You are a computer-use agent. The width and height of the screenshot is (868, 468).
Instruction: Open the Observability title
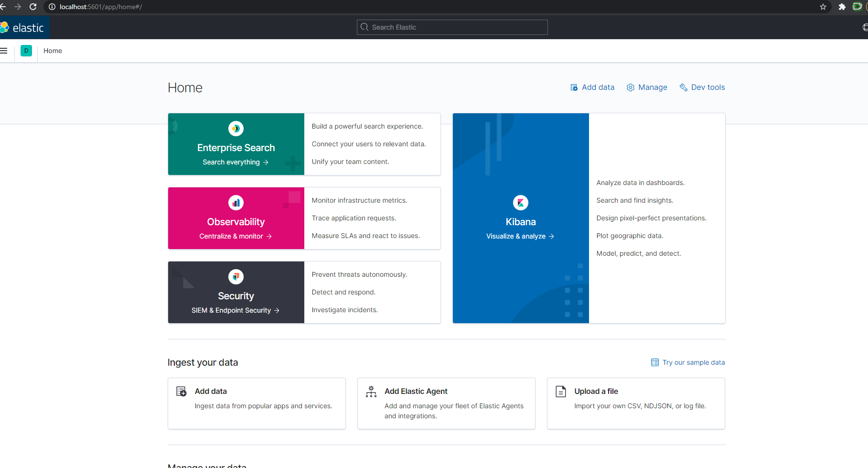point(236,222)
